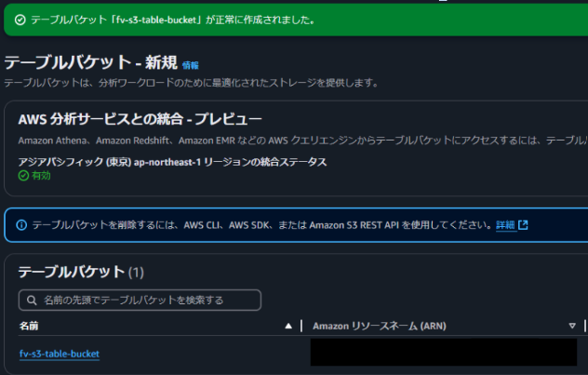Click the magnifier icon in the search box
Screen dimensions: 588x375
click(32, 300)
